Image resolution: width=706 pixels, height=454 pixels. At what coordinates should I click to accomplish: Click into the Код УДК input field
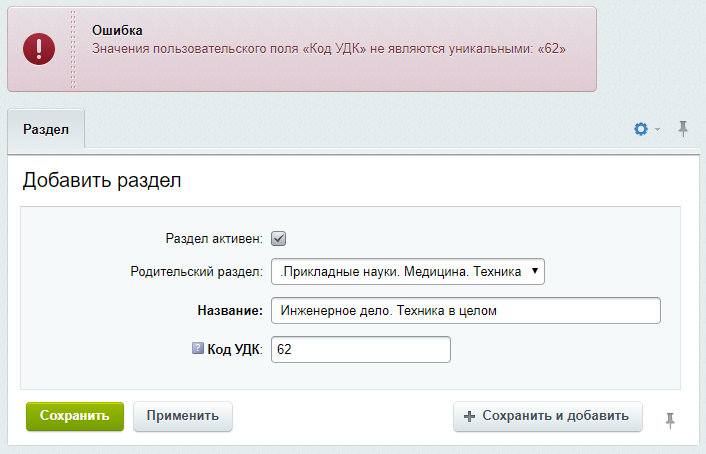click(x=361, y=349)
